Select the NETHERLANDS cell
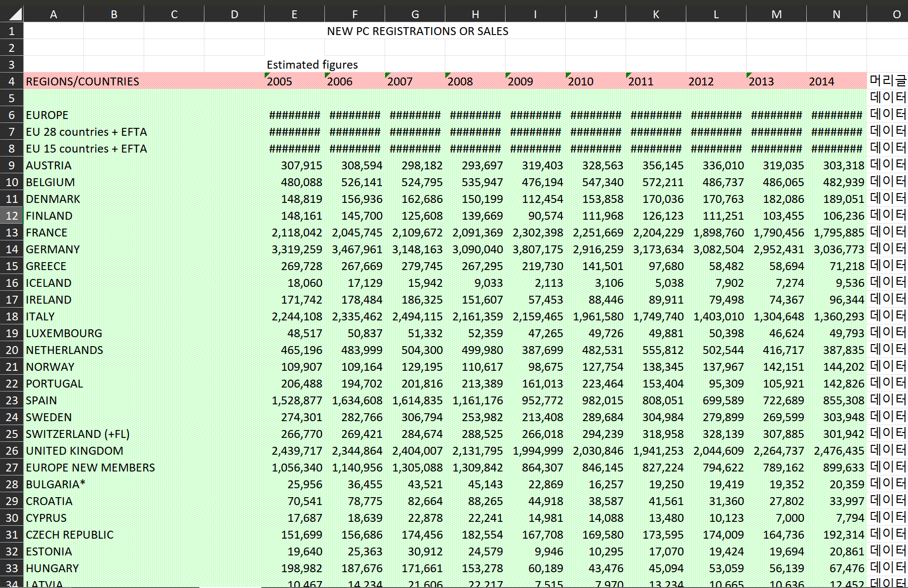The image size is (908, 588). 64,350
